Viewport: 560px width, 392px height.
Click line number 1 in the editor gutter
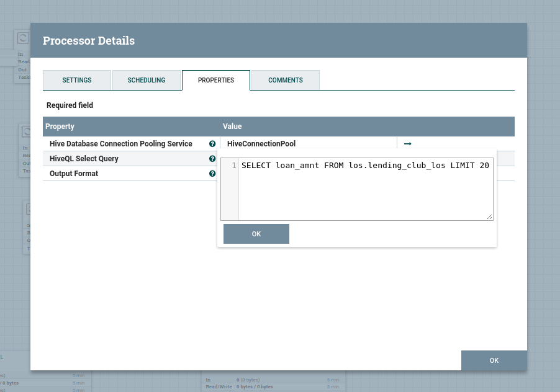click(233, 166)
